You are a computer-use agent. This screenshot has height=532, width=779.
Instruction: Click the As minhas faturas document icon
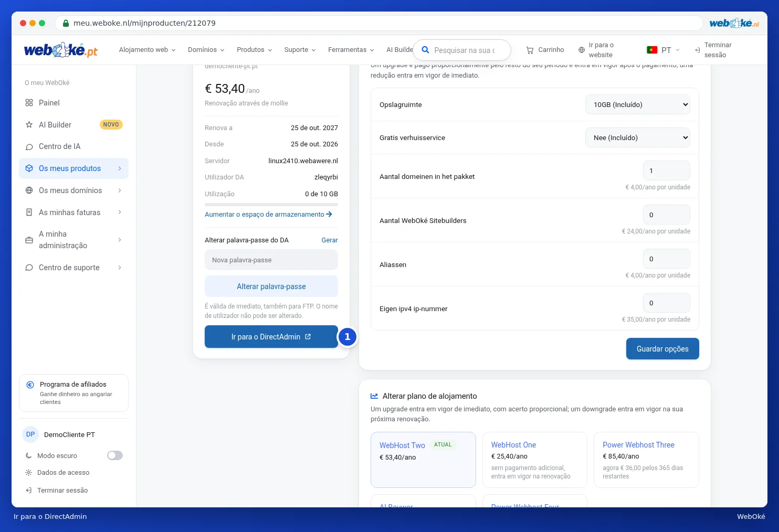click(29, 212)
